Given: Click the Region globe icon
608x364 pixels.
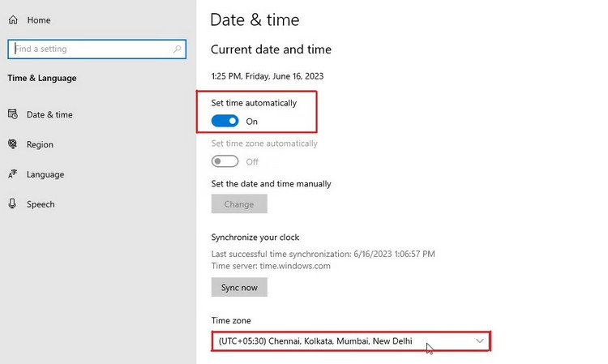Looking at the screenshot, I should coord(13,144).
